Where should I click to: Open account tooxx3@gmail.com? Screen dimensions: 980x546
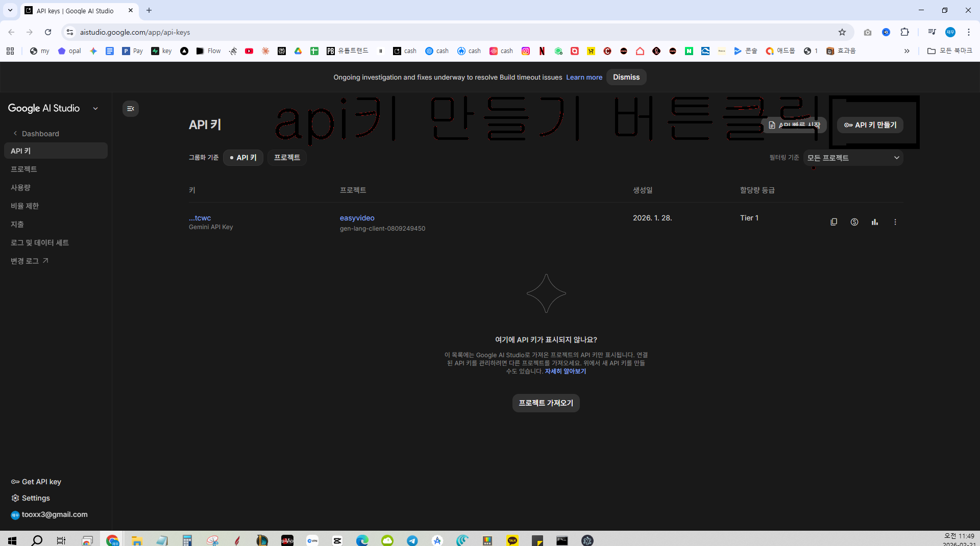[49, 514]
